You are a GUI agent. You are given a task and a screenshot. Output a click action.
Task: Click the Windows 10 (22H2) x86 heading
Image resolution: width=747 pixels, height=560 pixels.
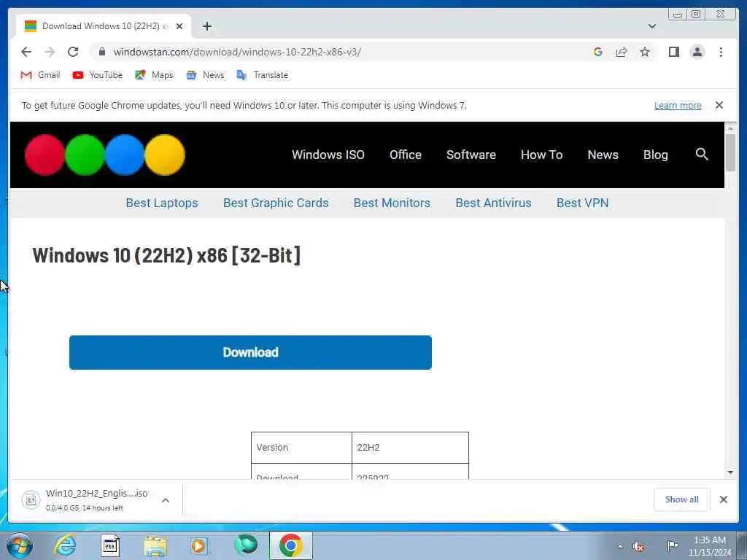pyautogui.click(x=166, y=255)
